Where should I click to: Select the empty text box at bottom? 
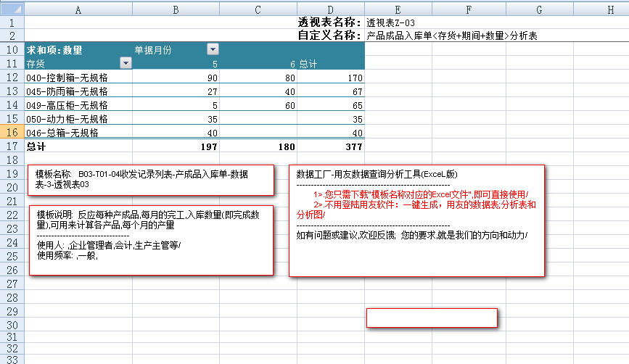(x=432, y=318)
